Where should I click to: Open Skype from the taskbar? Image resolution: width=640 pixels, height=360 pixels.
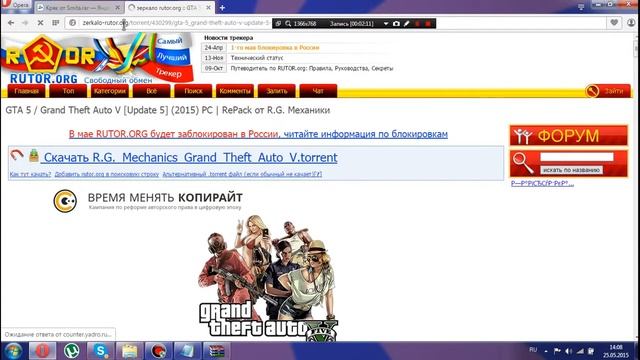click(100, 351)
